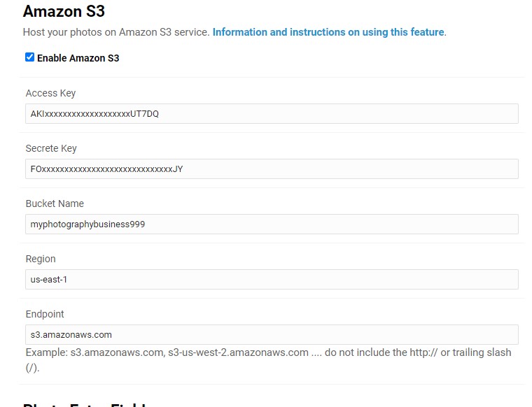
Task: Click the Secrete Key label
Action: [x=51, y=148]
